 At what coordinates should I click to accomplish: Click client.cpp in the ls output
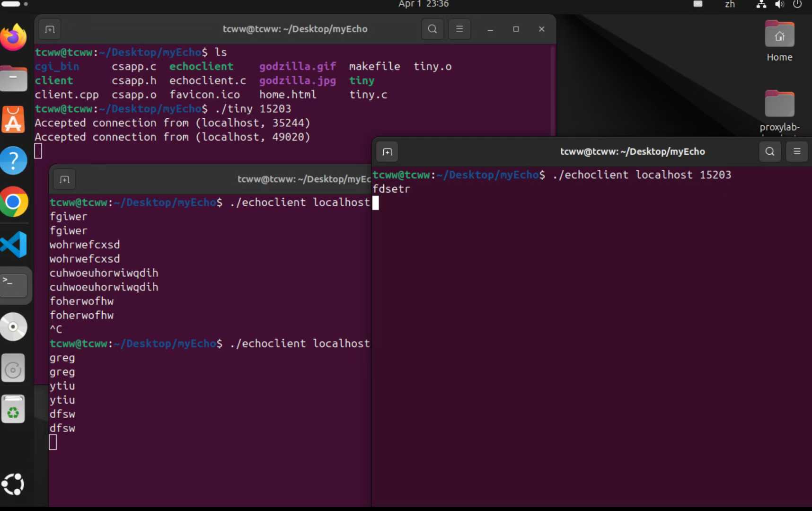pos(67,95)
